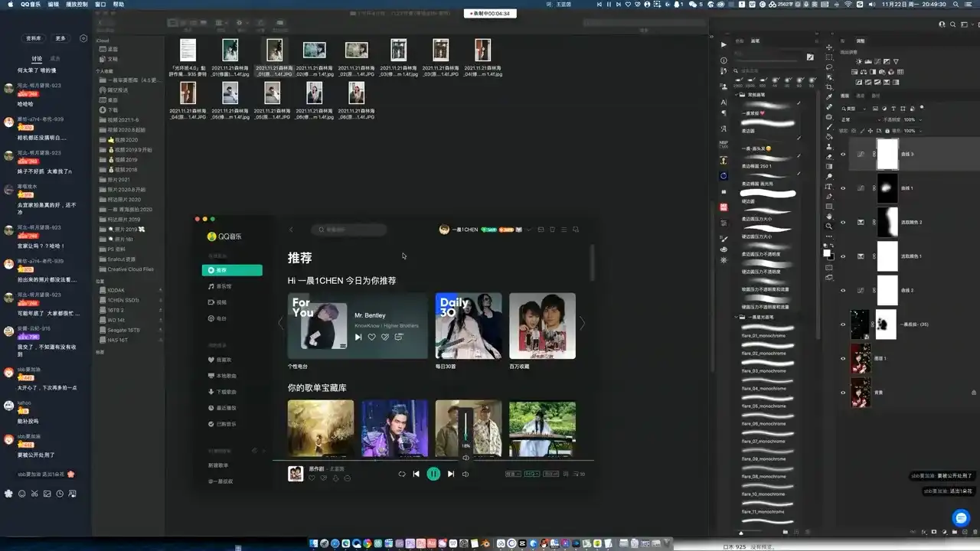The height and width of the screenshot is (551, 980).
Task: Skip to next track in QQ Music player
Action: [451, 474]
